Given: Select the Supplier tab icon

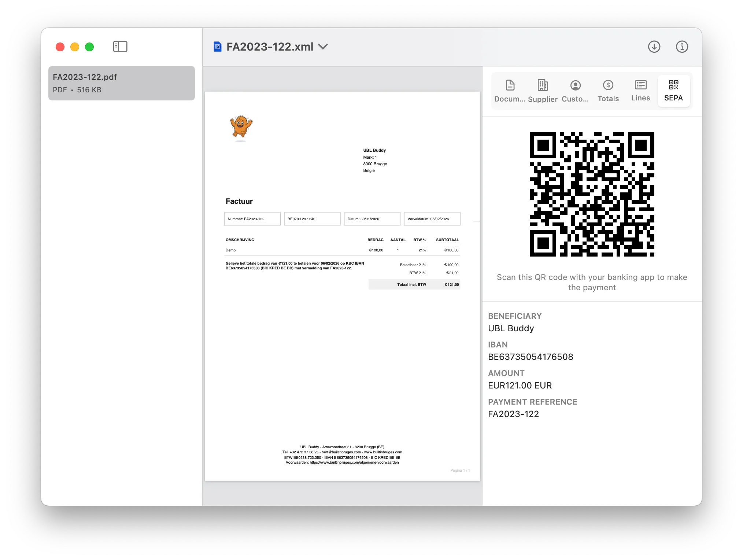Looking at the screenshot, I should tap(543, 91).
